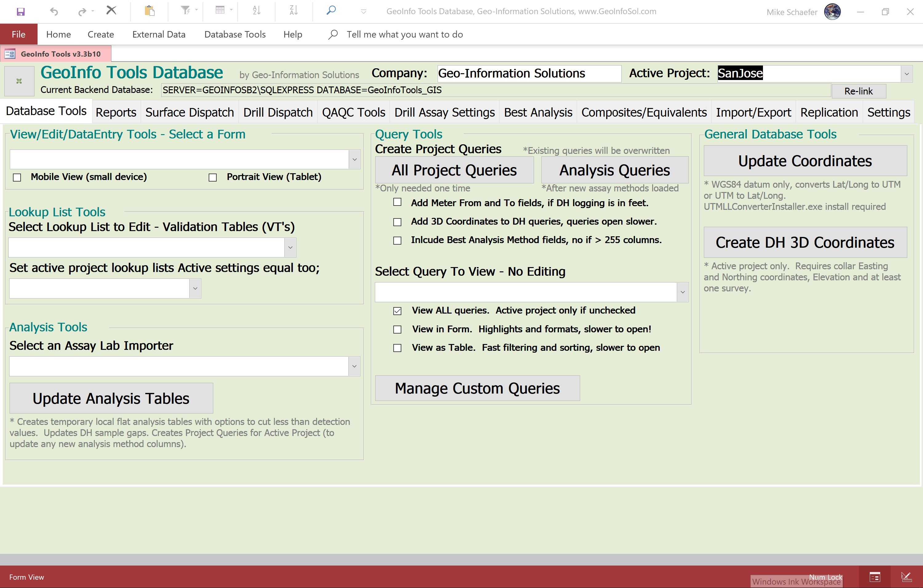
Task: Click the Paste clipboard icon
Action: coord(150,11)
